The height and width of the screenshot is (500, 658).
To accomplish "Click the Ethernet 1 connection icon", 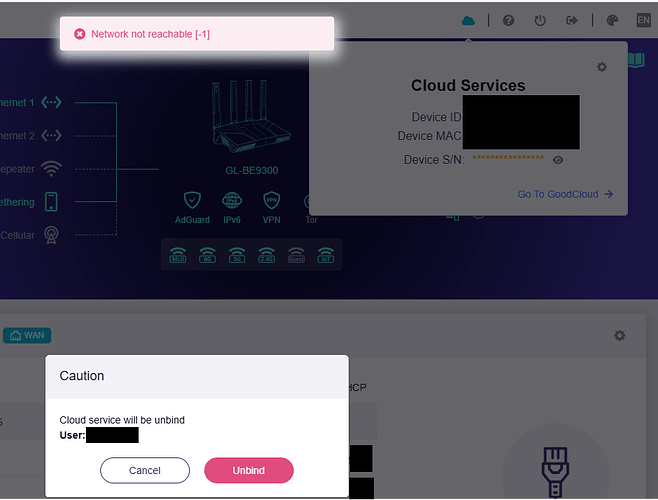I will coord(51,102).
